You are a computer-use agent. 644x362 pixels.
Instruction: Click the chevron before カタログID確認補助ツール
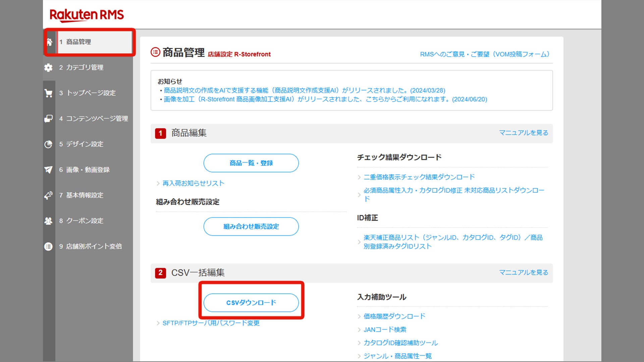point(359,343)
